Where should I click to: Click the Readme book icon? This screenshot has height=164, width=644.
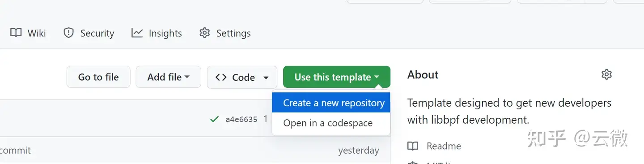pos(413,146)
